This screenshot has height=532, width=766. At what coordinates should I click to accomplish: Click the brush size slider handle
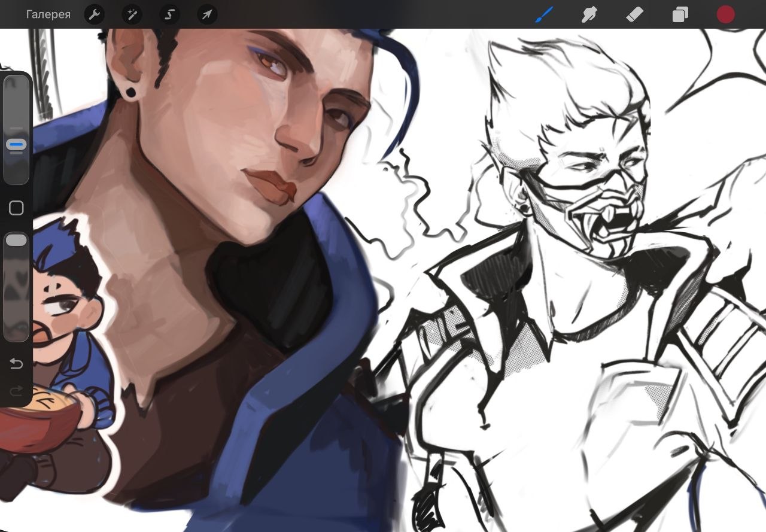[x=16, y=145]
